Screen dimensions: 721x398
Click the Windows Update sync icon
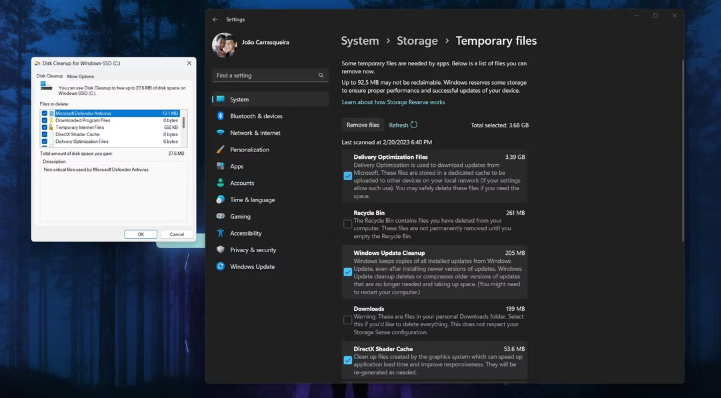pyautogui.click(x=221, y=267)
